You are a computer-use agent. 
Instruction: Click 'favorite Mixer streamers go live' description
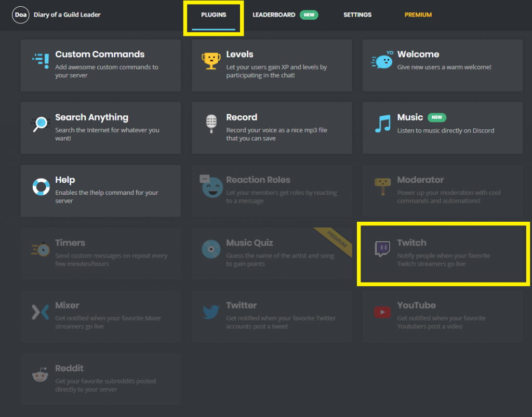(x=108, y=322)
